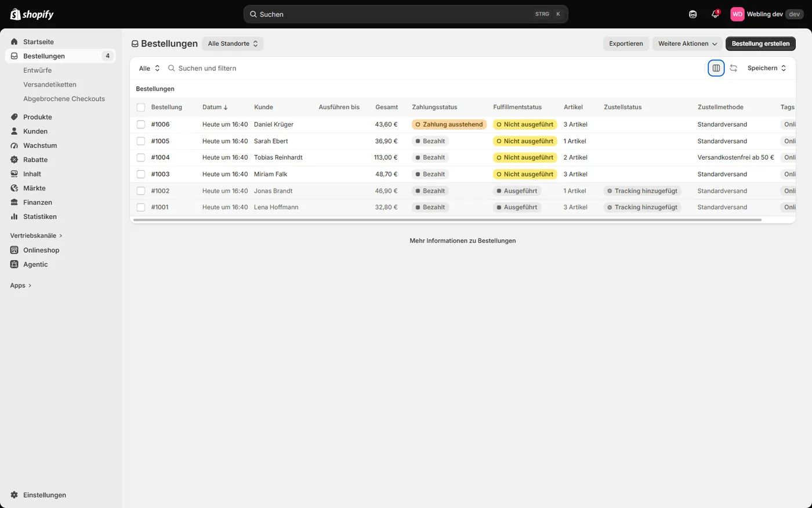
Task: Click the top Suchen search field
Action: tap(405, 14)
